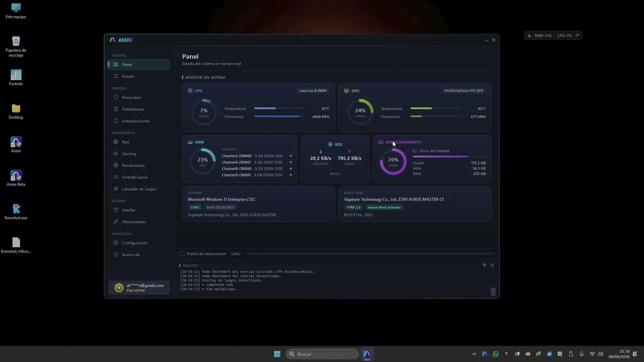
Task: Click the NVIDIA GeForce RTX 3070 label
Action: (464, 91)
